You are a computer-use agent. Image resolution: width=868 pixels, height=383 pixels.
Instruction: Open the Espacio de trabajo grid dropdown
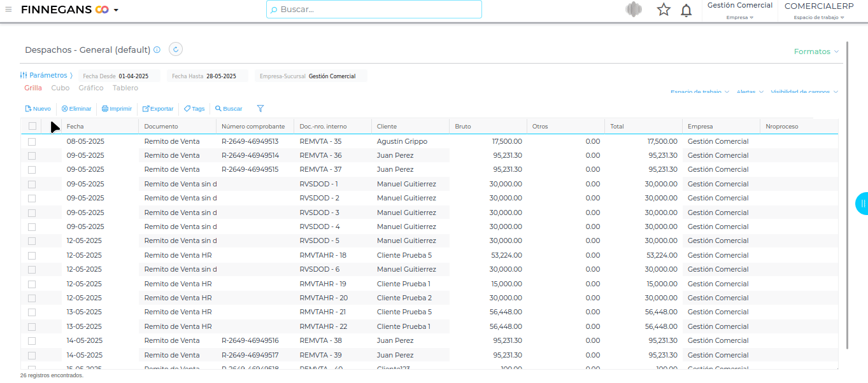[x=700, y=92]
